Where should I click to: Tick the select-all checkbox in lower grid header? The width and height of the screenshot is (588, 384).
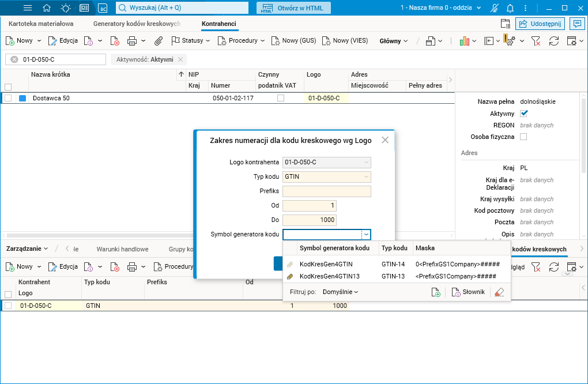point(8,295)
